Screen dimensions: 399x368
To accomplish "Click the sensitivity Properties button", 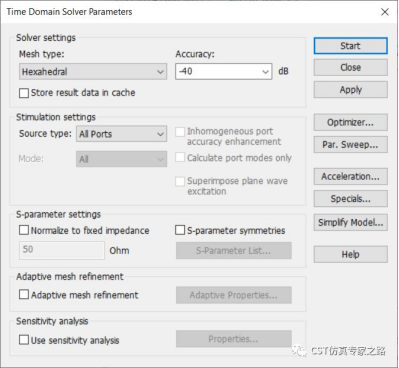I will 234,339.
